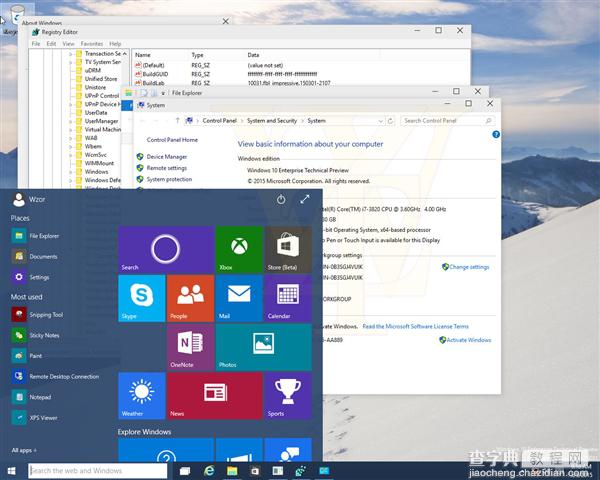Screen dimensions: 600x480
Task: Open the Store icon on taskbar
Action: (x=254, y=471)
